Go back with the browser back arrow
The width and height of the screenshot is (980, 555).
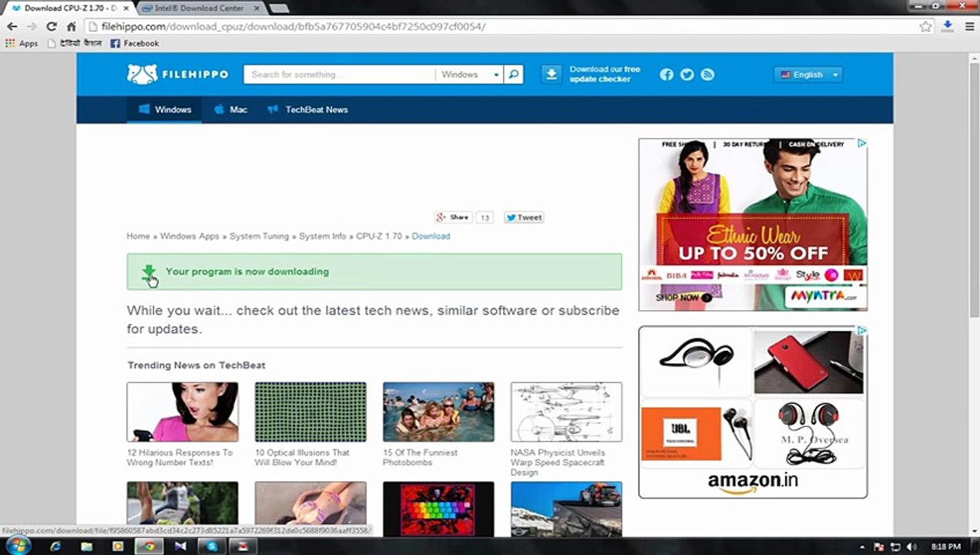tap(12, 26)
